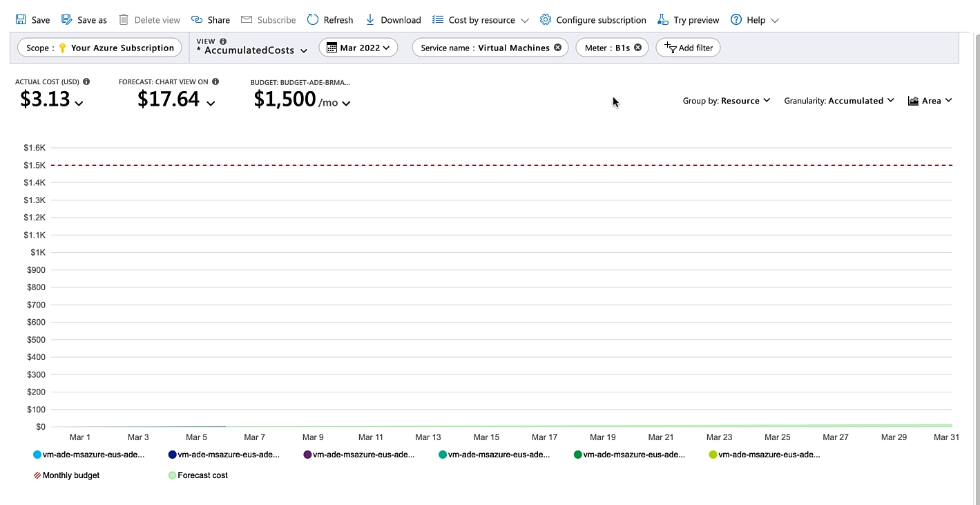Click the Save as icon
The image size is (980, 505).
(67, 20)
